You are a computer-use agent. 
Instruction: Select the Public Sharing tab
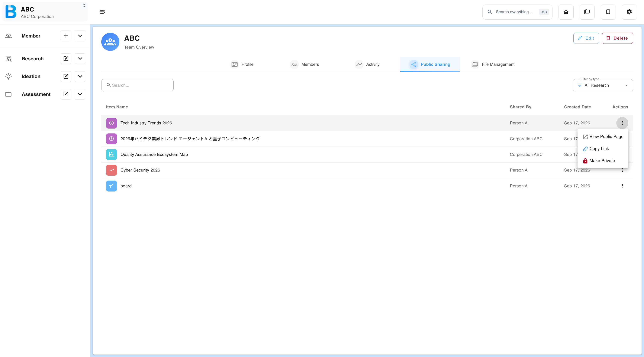click(x=430, y=64)
